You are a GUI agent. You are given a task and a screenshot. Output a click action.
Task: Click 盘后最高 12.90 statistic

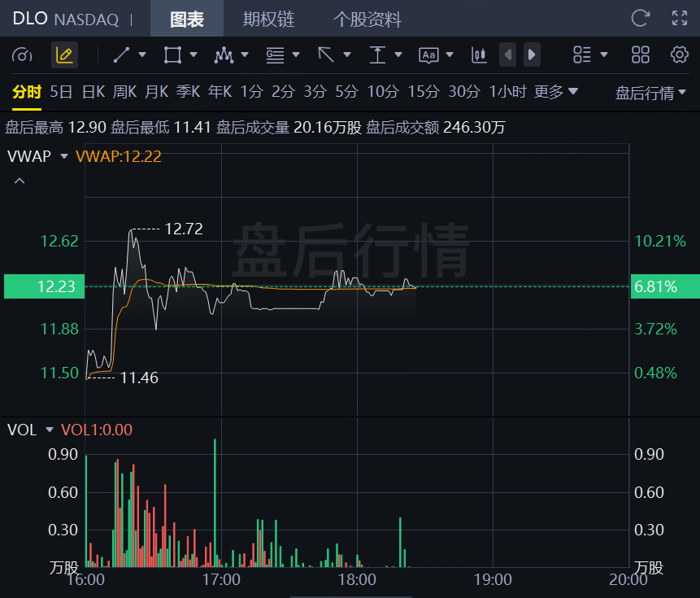56,127
